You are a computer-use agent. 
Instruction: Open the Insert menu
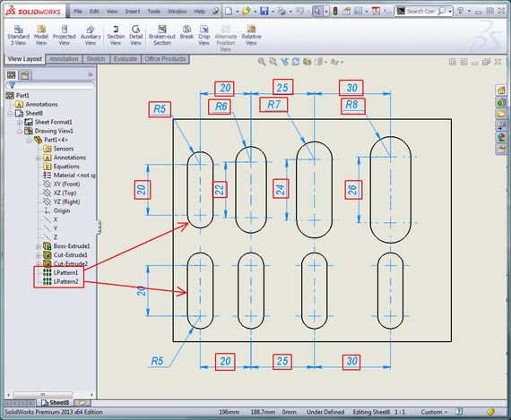pyautogui.click(x=133, y=12)
